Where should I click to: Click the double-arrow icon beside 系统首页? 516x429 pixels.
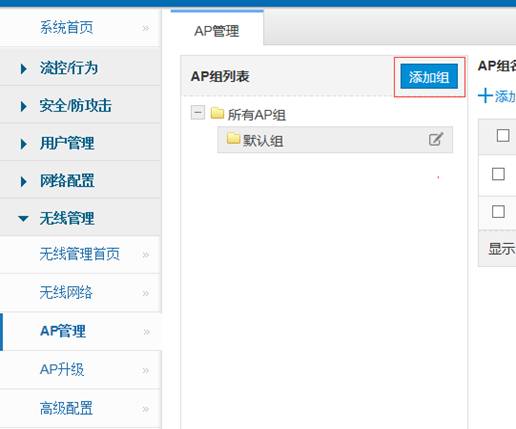click(x=146, y=28)
